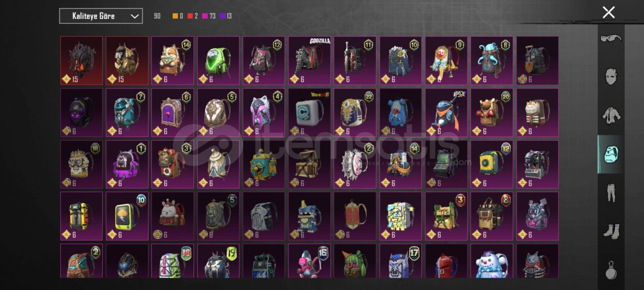Select the Godzilla backpack skin
This screenshot has height=290, width=644.
pyautogui.click(x=309, y=60)
